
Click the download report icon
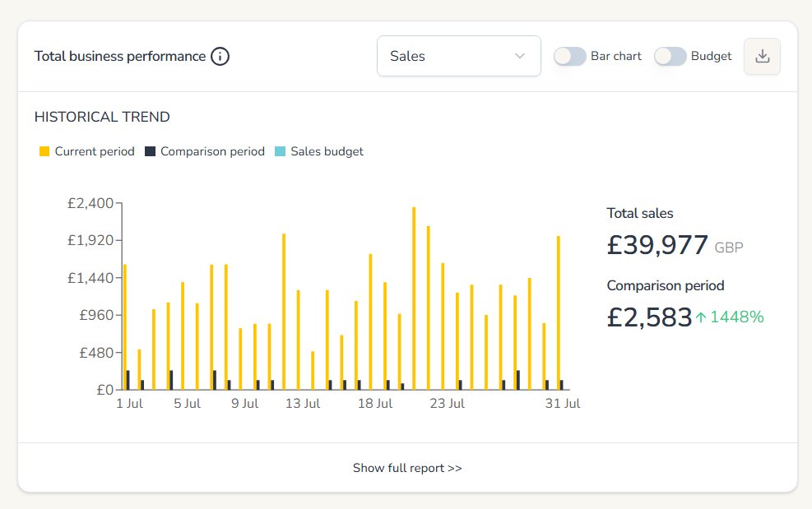[762, 56]
